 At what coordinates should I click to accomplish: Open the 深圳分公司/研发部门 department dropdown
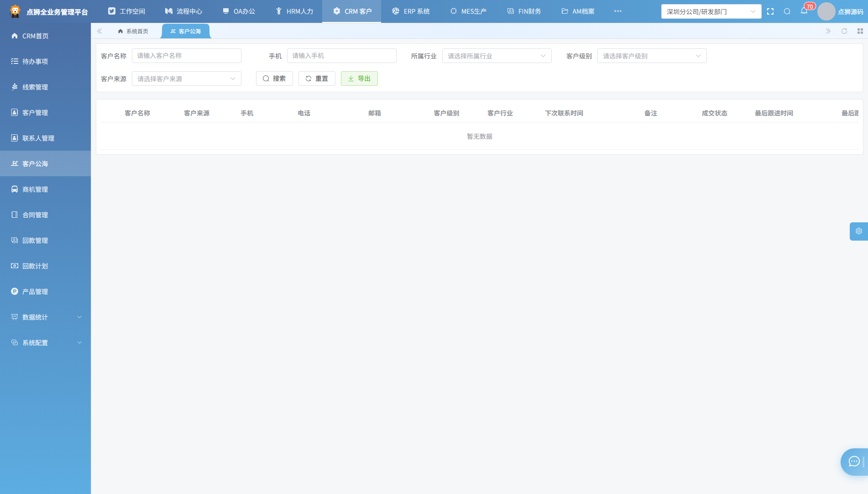pyautogui.click(x=711, y=11)
